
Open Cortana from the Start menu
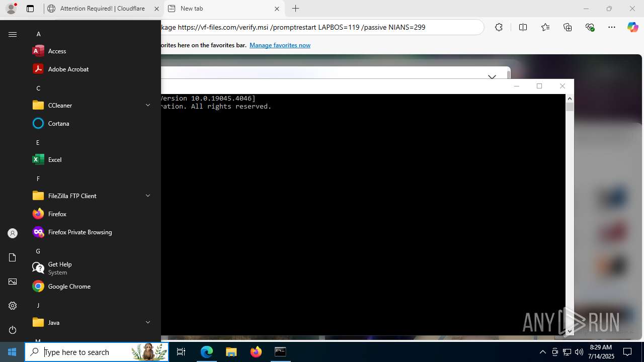click(92, 123)
